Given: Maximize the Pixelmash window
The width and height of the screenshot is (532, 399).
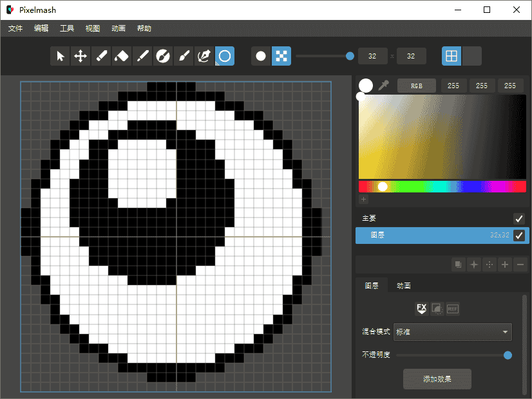Looking at the screenshot, I should coord(487,10).
